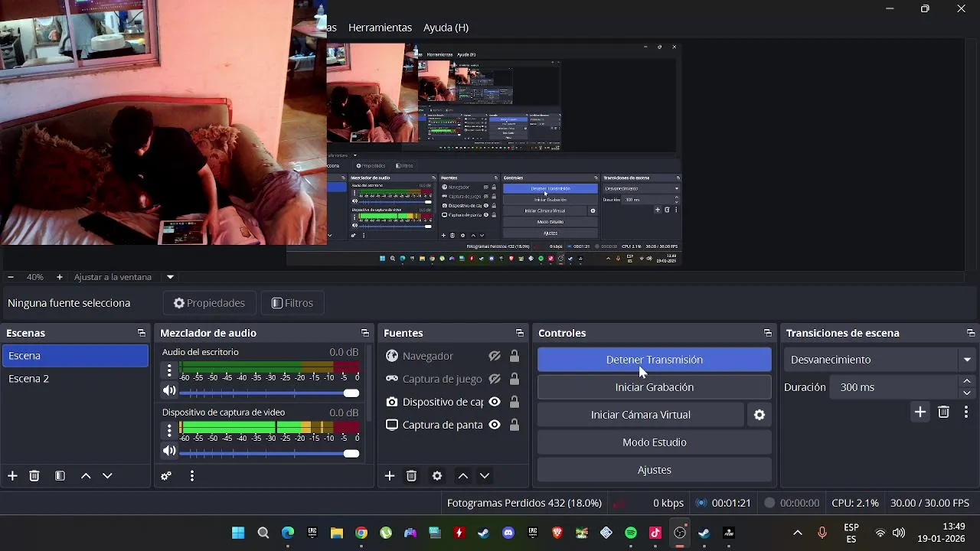Zoom in preview with plus icon
The image size is (980, 551).
(x=59, y=277)
